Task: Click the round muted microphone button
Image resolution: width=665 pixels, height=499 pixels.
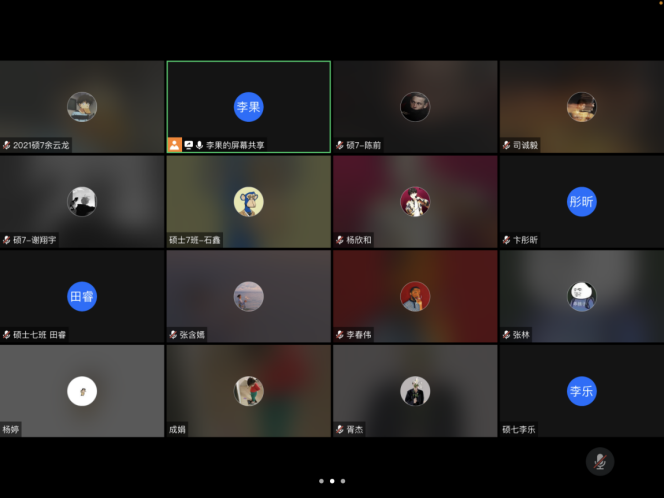Action: [599, 461]
